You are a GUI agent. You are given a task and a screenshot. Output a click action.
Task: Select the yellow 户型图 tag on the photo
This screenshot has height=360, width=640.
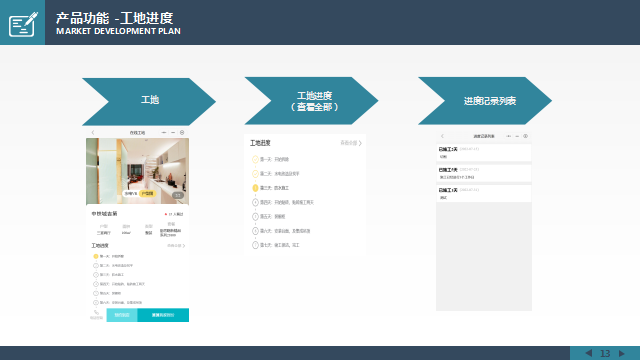(147, 193)
